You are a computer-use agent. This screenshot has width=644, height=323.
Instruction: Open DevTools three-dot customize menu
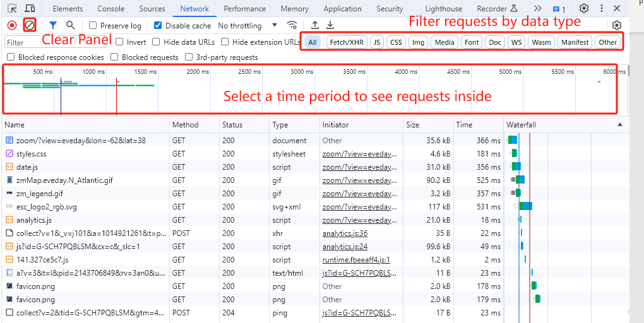pyautogui.click(x=602, y=8)
